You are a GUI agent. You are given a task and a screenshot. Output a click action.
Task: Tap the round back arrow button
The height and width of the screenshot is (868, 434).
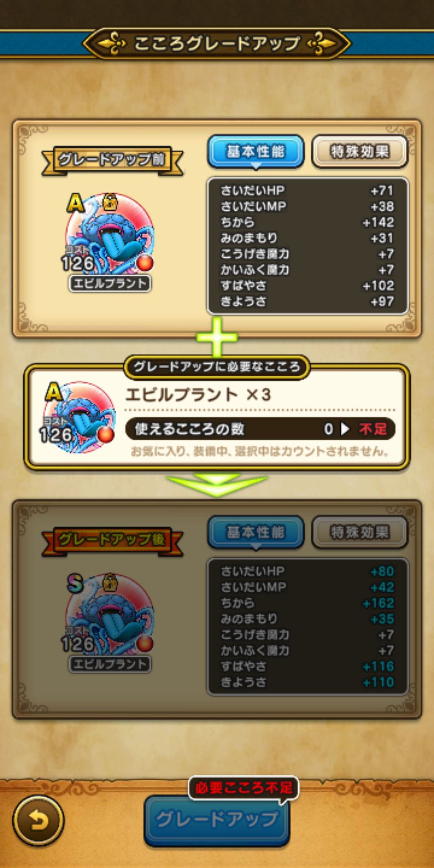click(38, 821)
